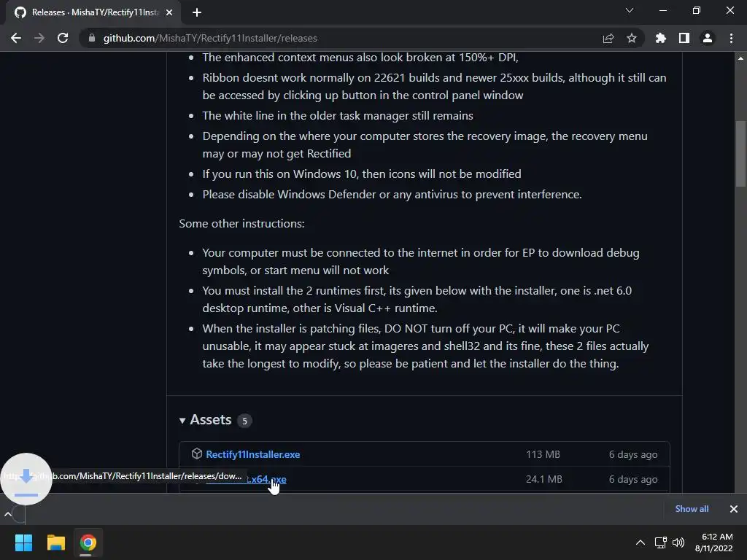This screenshot has width=747, height=560.
Task: Click the 'Some other instructions:' text
Action: coord(241,223)
